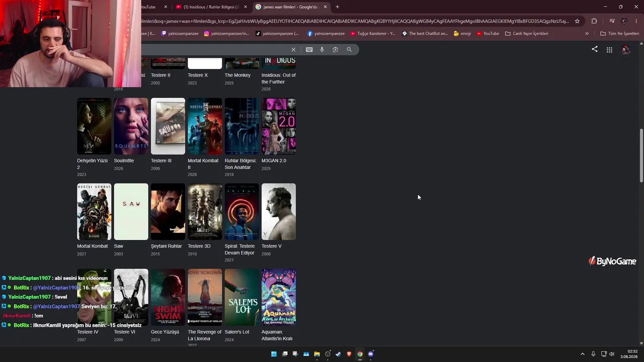Submit the search with the magnifier icon
Viewport: 644px width, 362px height.
(x=349, y=49)
